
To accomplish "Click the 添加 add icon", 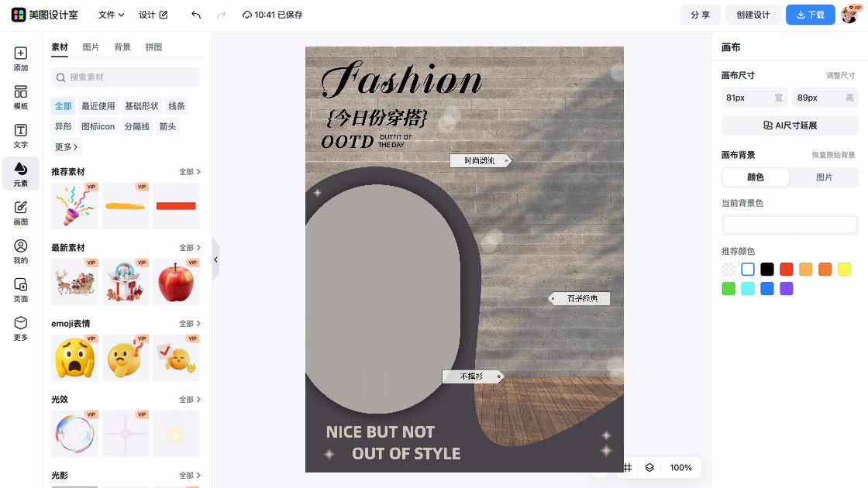I will pos(21,59).
